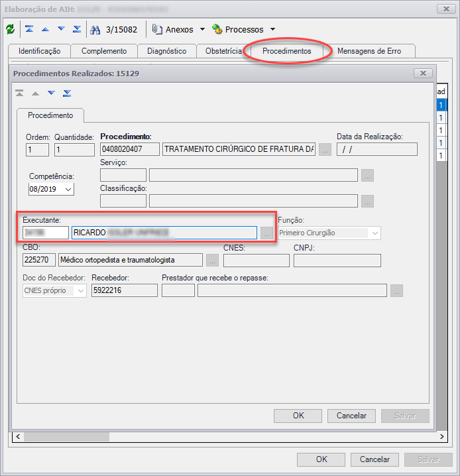Select the highlighted first grid row cell
The image size is (460, 476).
tap(441, 105)
